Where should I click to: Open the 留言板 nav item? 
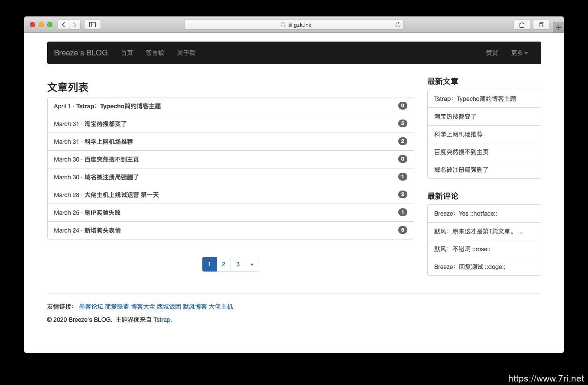(155, 53)
